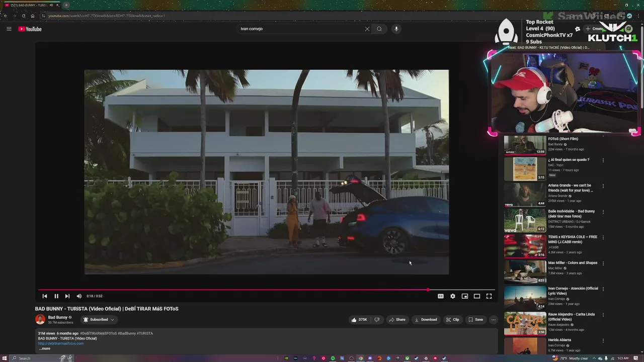This screenshot has width=644, height=362.
Task: Open the Windows Start menu
Action: coord(5,358)
